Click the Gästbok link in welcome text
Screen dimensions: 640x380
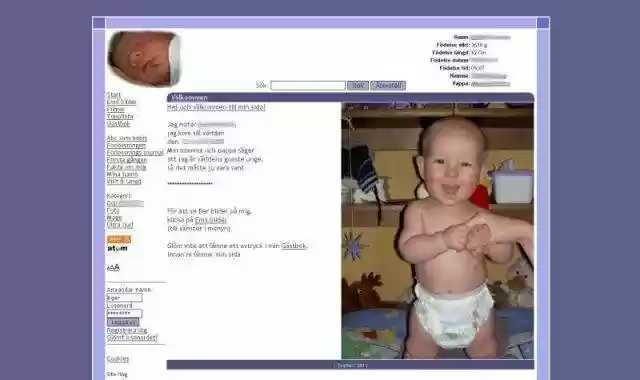(293, 246)
